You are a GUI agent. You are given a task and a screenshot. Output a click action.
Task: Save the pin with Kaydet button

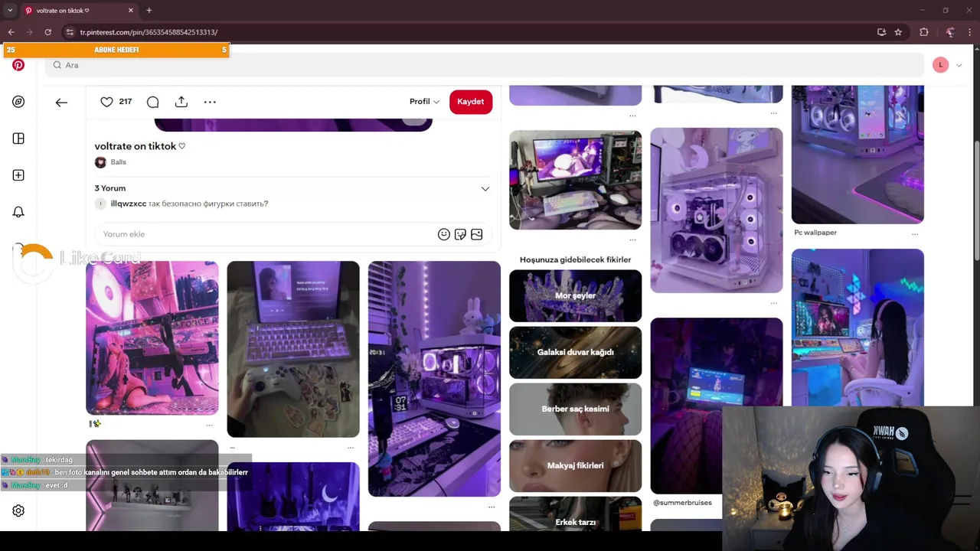[x=471, y=102]
